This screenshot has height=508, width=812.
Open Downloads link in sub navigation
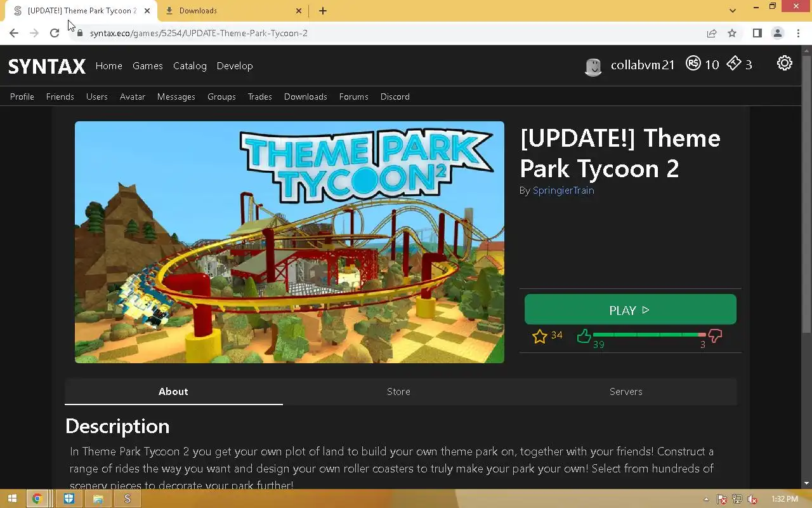pos(306,97)
